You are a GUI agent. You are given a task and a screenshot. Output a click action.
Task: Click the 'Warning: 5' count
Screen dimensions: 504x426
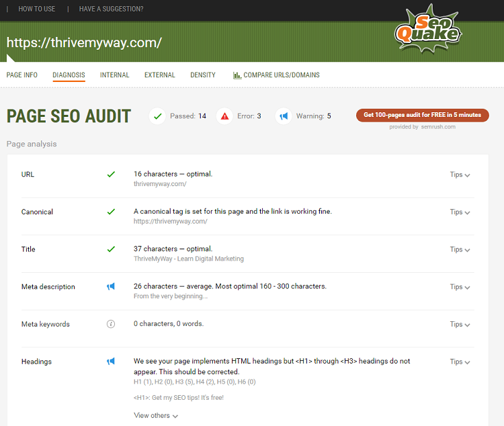[x=313, y=116]
